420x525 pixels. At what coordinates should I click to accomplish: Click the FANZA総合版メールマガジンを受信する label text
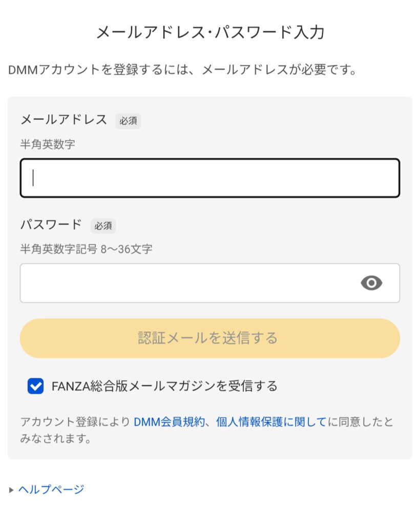tap(164, 386)
